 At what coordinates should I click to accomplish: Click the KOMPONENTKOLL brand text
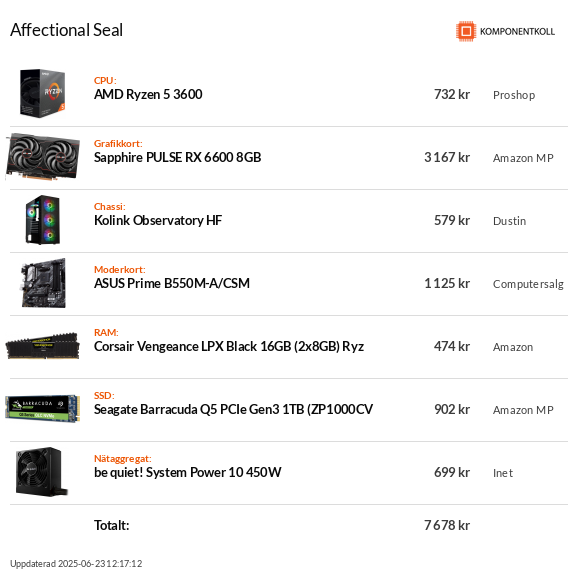[517, 32]
